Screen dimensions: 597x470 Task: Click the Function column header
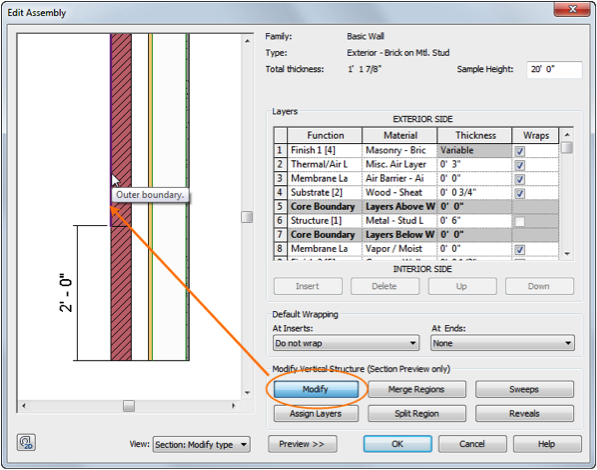[x=325, y=135]
